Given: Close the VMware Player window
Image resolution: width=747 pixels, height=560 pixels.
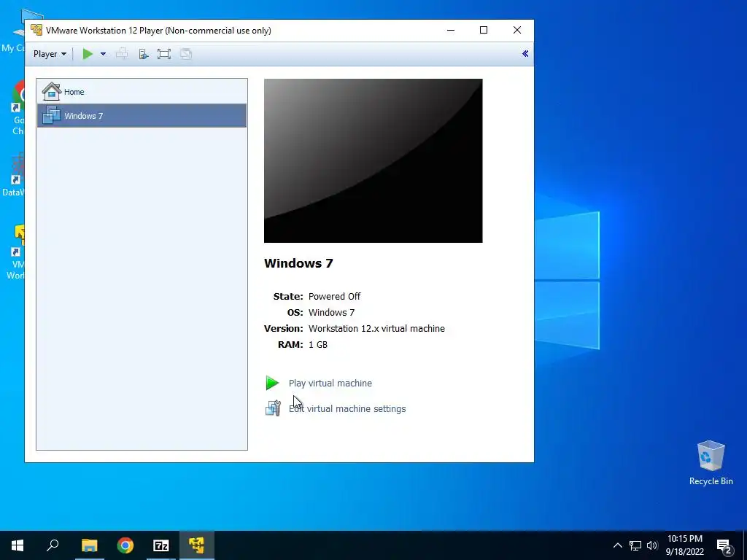Looking at the screenshot, I should pos(517,30).
